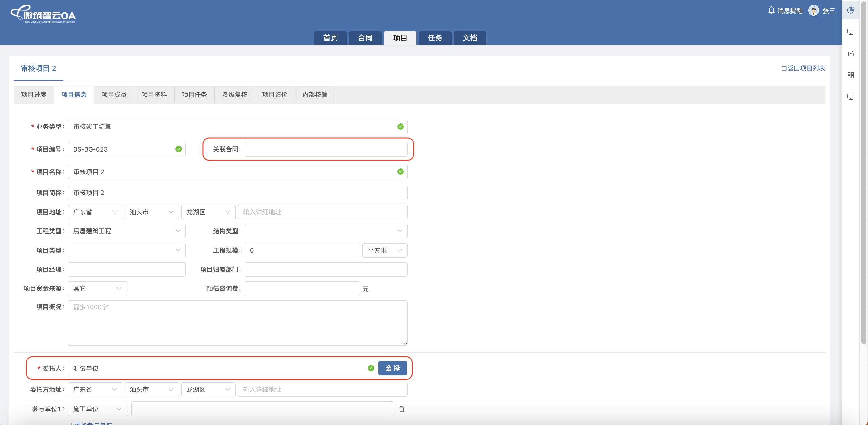Expand the 工程类型 dropdown
The width and height of the screenshot is (868, 425).
[x=127, y=231]
